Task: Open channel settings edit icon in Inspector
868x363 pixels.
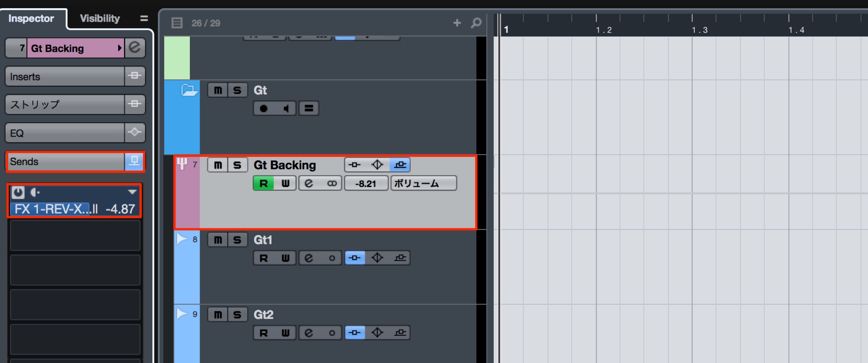Action: 135,48
